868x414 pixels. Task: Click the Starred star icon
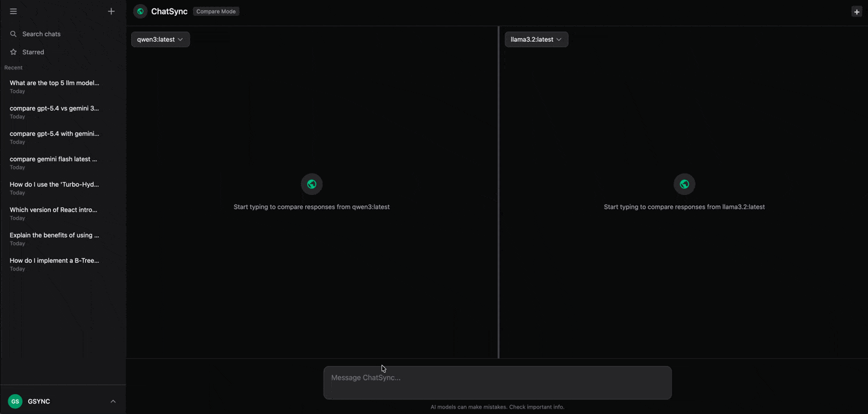click(x=13, y=52)
